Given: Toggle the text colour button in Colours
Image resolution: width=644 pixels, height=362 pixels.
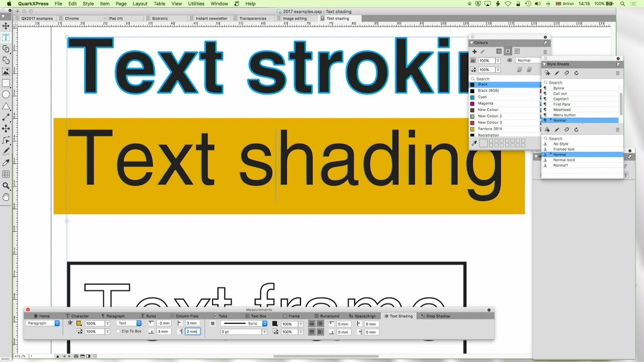Looking at the screenshot, I should [508, 51].
